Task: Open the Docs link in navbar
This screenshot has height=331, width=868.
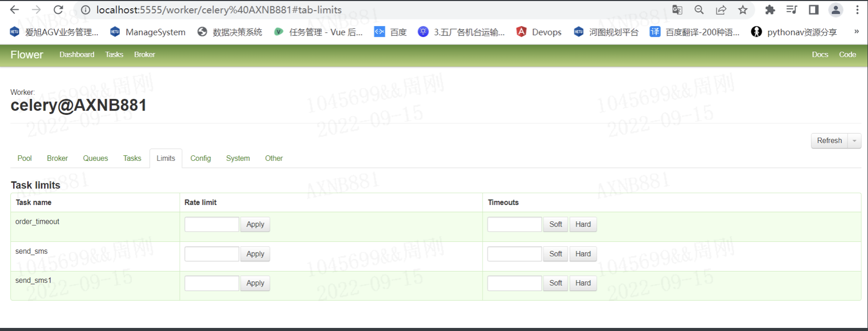Action: pyautogui.click(x=820, y=54)
